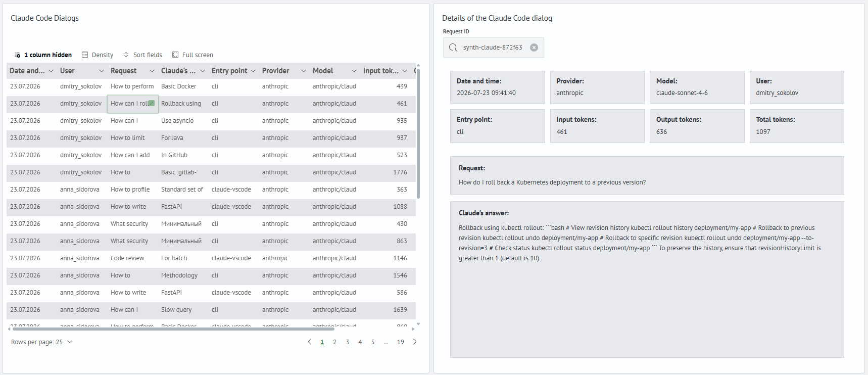Click input tokens value 586
Screen dimensions: 868x375
pyautogui.click(x=402, y=293)
